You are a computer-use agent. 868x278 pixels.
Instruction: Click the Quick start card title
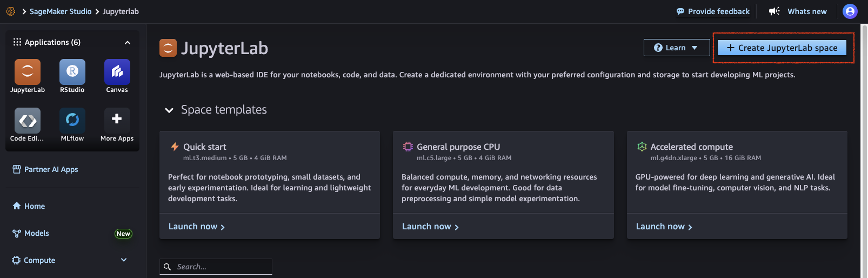pos(205,147)
